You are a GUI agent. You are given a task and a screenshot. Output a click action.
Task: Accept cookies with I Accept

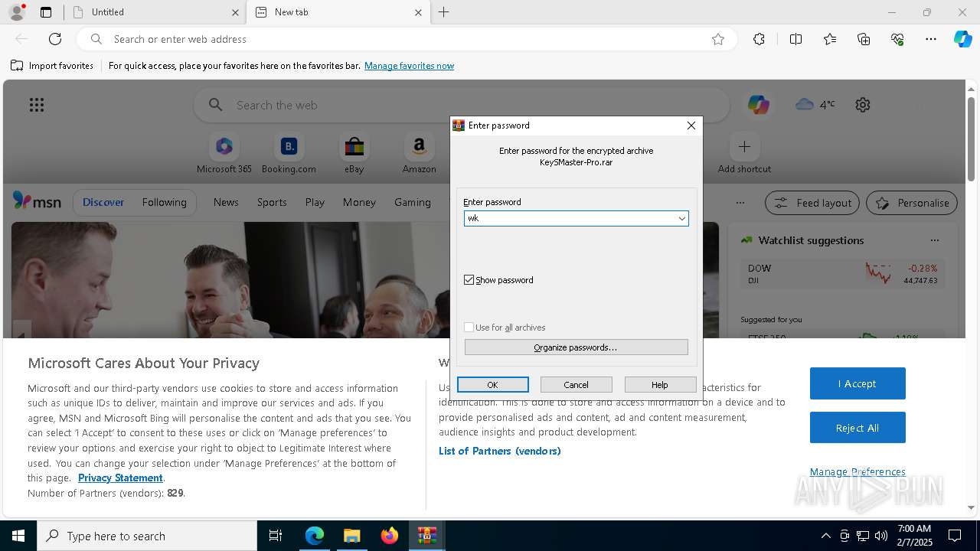pyautogui.click(x=857, y=383)
